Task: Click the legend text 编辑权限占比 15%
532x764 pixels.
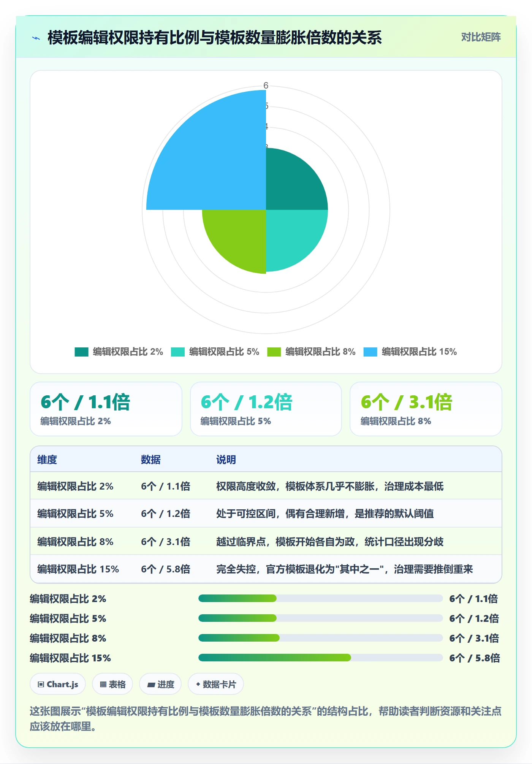Action: (x=419, y=352)
